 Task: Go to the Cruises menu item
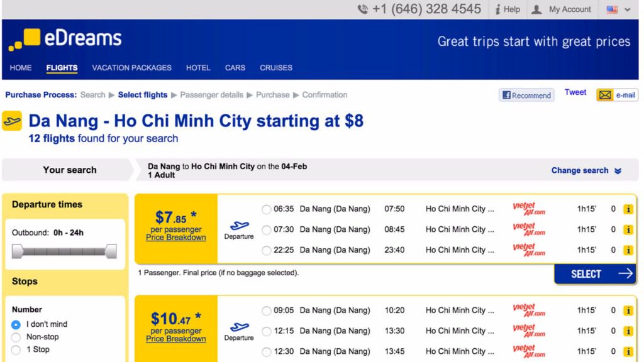pyautogui.click(x=276, y=68)
